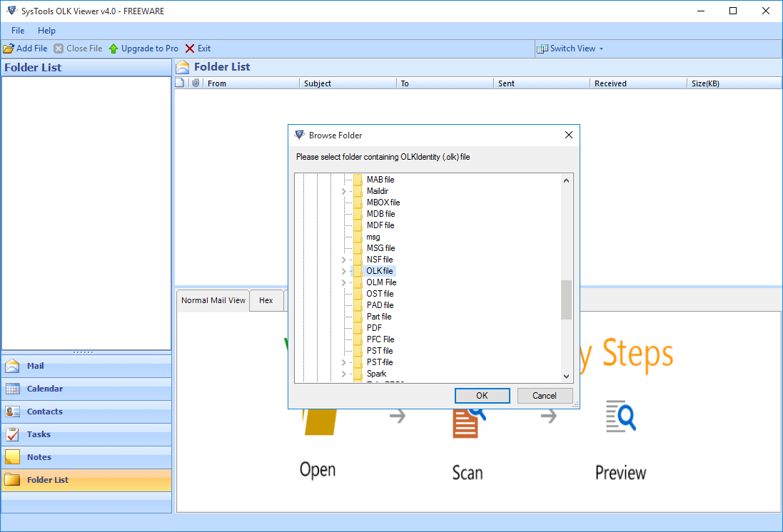Screen dimensions: 783x532
Task: Expand the Maildir folder node
Action: [x=343, y=191]
